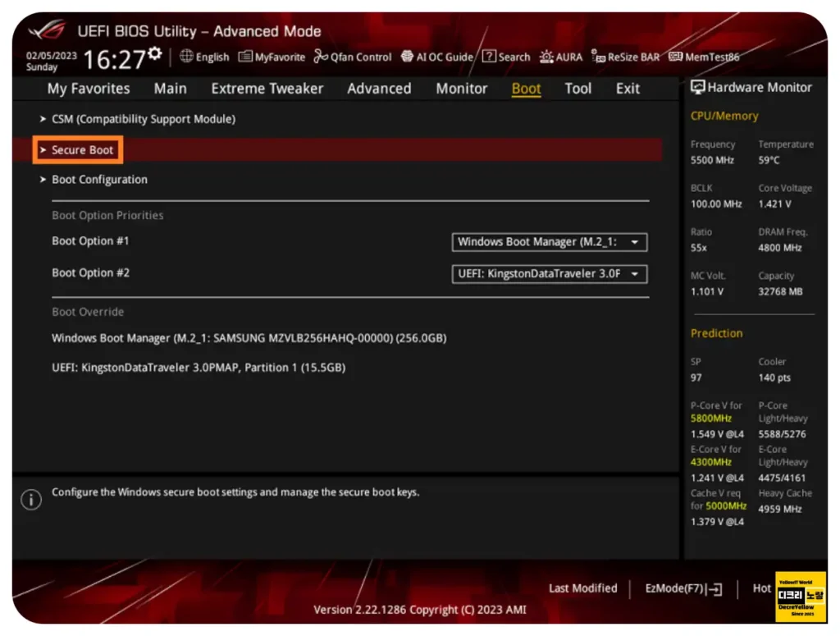Click the 02/05/2023 date text
This screenshot has width=840, height=636.
click(52, 56)
